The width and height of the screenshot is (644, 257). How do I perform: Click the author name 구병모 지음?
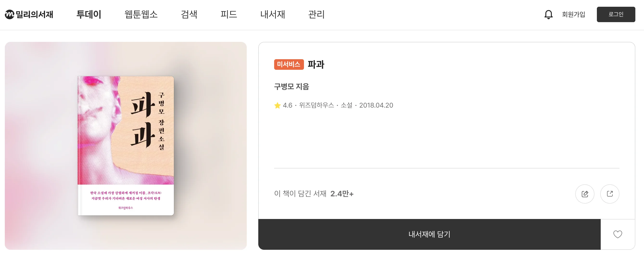291,87
